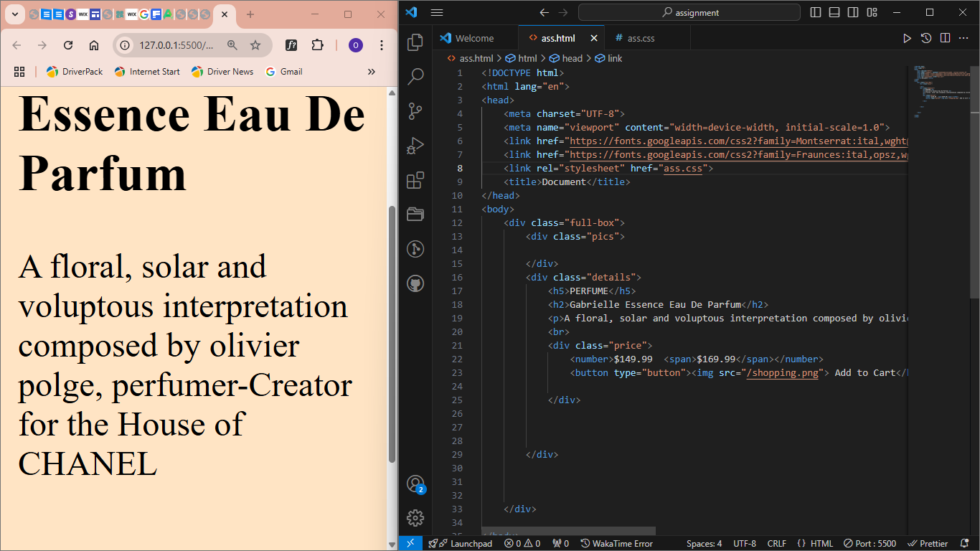Open the Extensions view in VS Code
This screenshot has width=980, height=551.
415,180
